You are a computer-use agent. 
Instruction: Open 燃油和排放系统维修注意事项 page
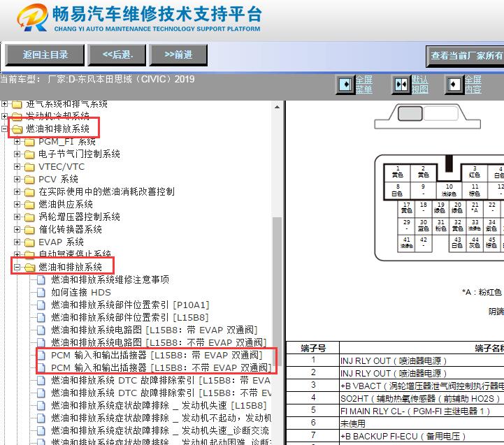coord(110,279)
